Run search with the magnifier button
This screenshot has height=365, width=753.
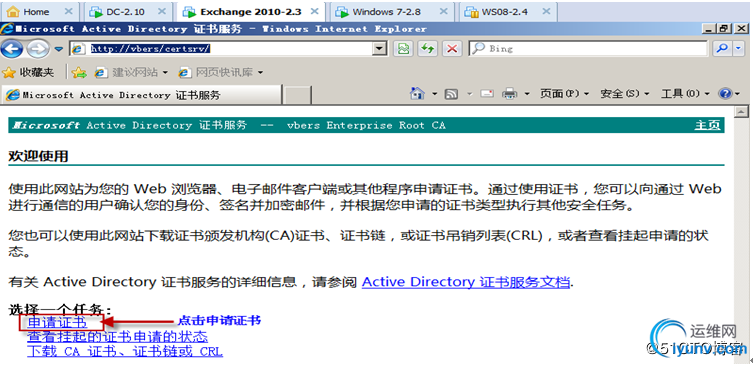tap(721, 49)
